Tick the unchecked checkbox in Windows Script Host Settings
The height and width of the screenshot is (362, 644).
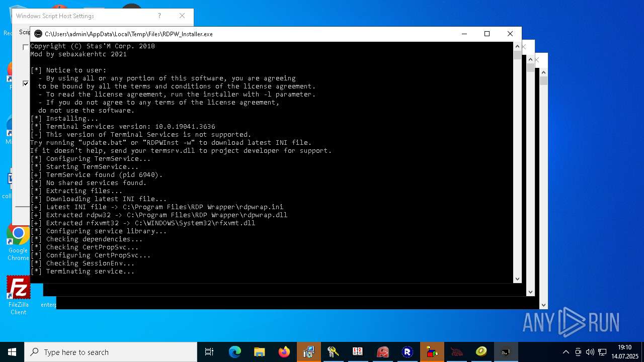click(x=26, y=47)
